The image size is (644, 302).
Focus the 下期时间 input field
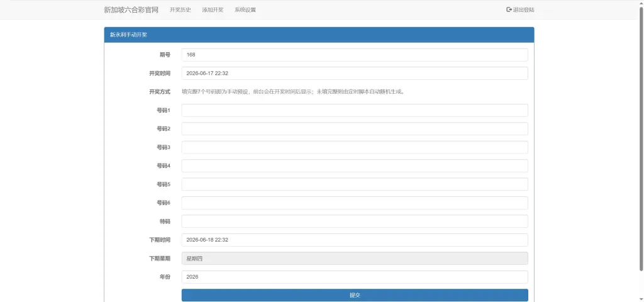tap(355, 240)
